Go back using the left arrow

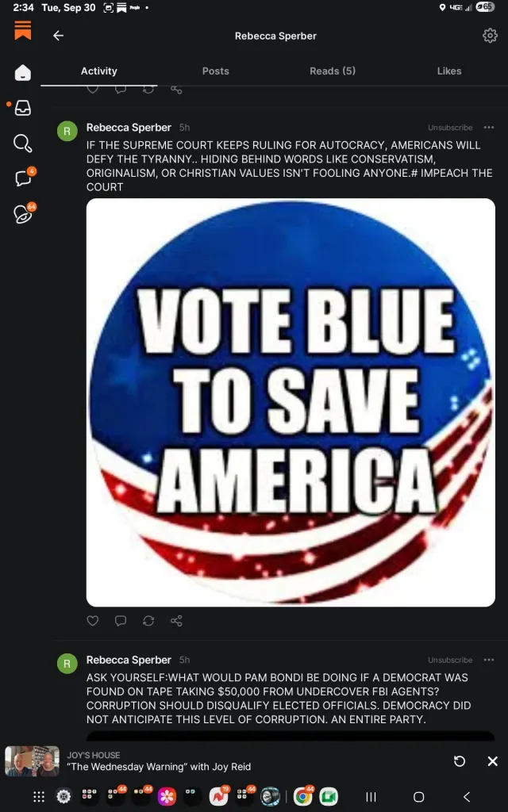coord(58,36)
